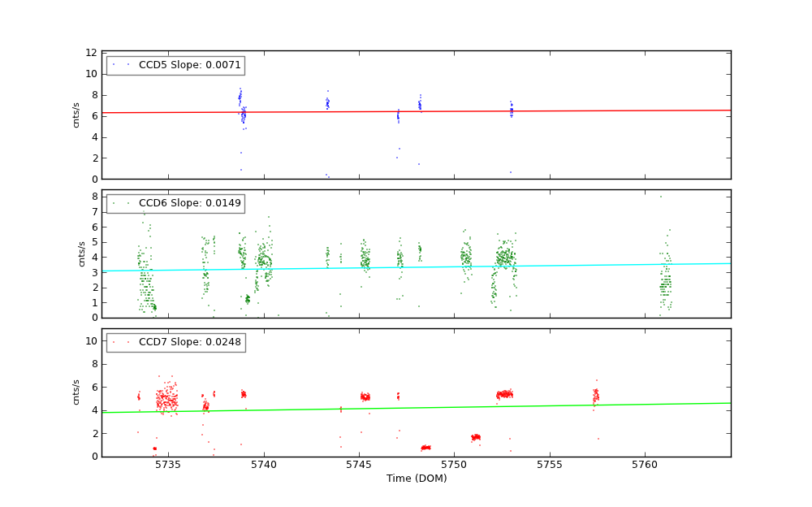Click the CCD7 Slope: 0.0248 legend box
Viewport: 812px width, 507px height.
[175, 342]
